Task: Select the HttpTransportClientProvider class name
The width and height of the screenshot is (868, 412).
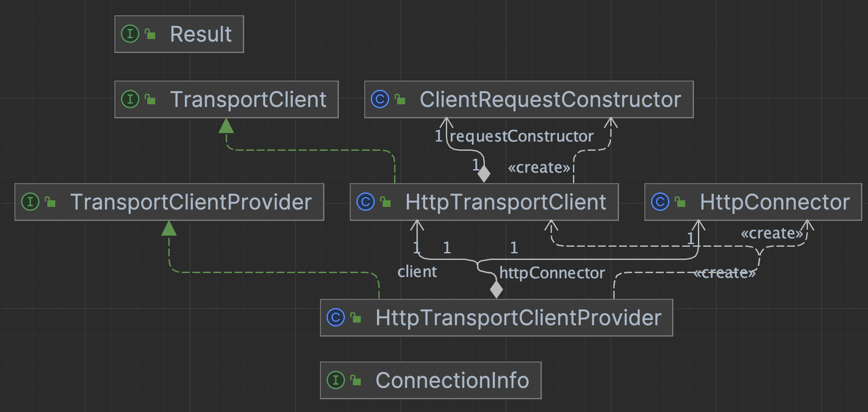Action: [x=518, y=318]
